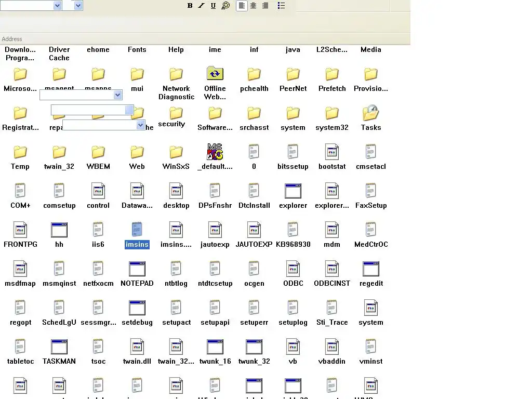This screenshot has height=399, width=532.
Task: Select the pchealth folder icon
Action: [254, 74]
